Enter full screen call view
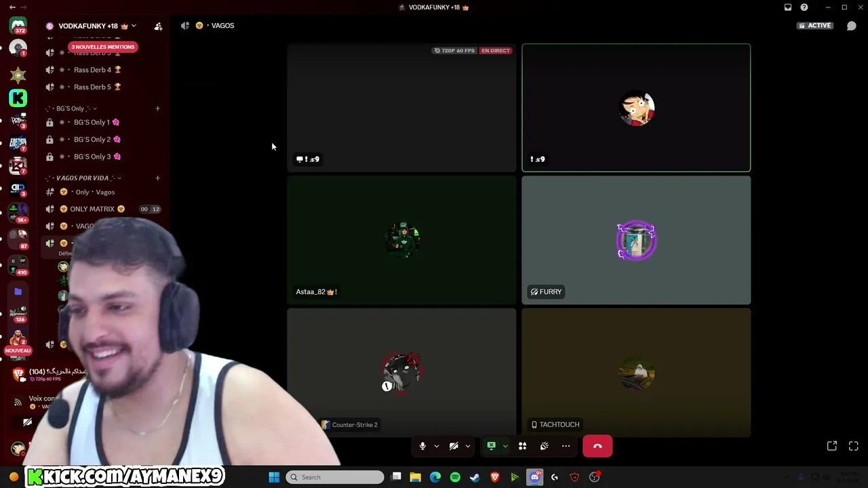This screenshot has height=488, width=868. [x=854, y=446]
